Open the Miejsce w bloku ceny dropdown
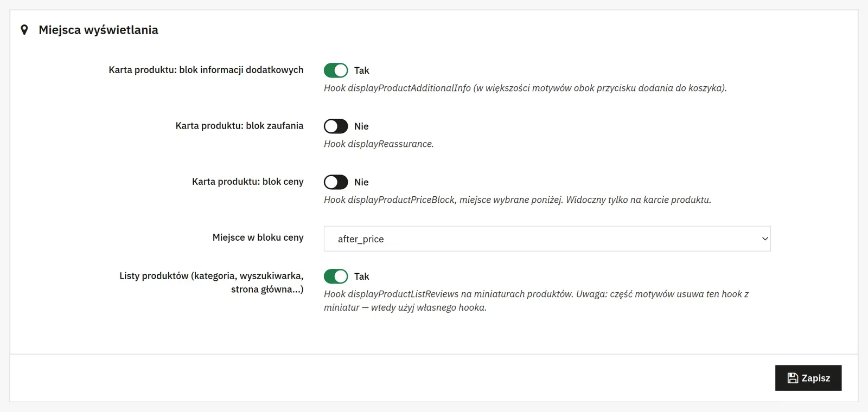The width and height of the screenshot is (868, 412). [547, 239]
